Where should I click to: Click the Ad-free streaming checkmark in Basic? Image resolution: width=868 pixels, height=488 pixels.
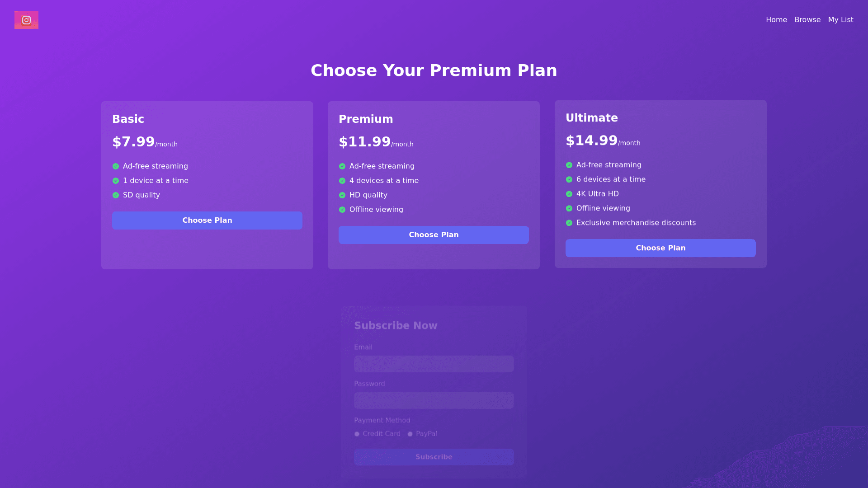[x=116, y=166]
